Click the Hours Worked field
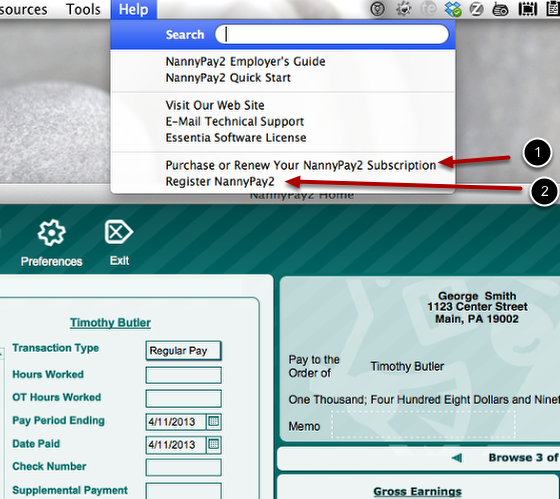560x499 pixels. tap(184, 375)
